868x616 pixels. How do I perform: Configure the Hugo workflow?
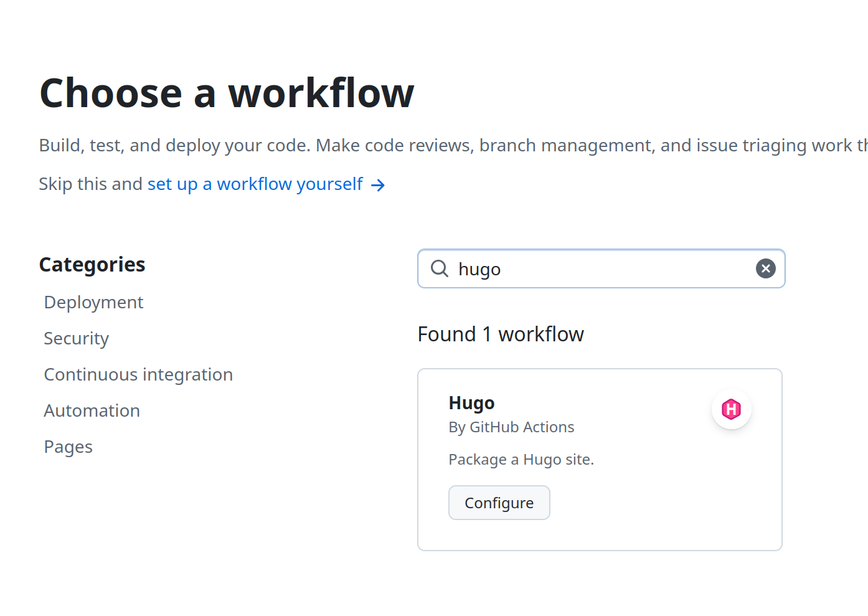[x=499, y=503]
